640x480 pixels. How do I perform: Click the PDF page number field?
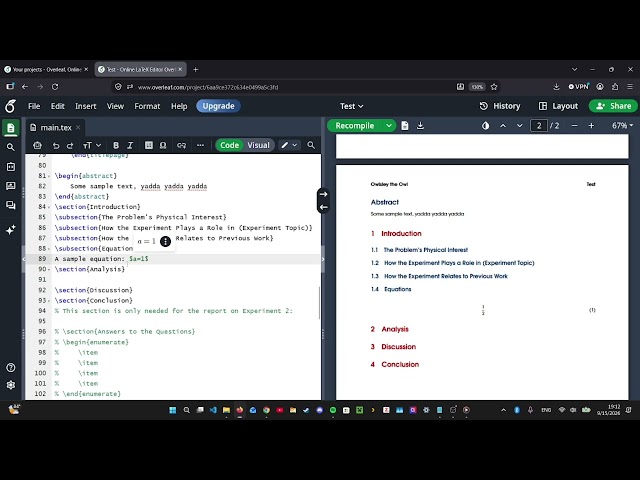coord(539,126)
